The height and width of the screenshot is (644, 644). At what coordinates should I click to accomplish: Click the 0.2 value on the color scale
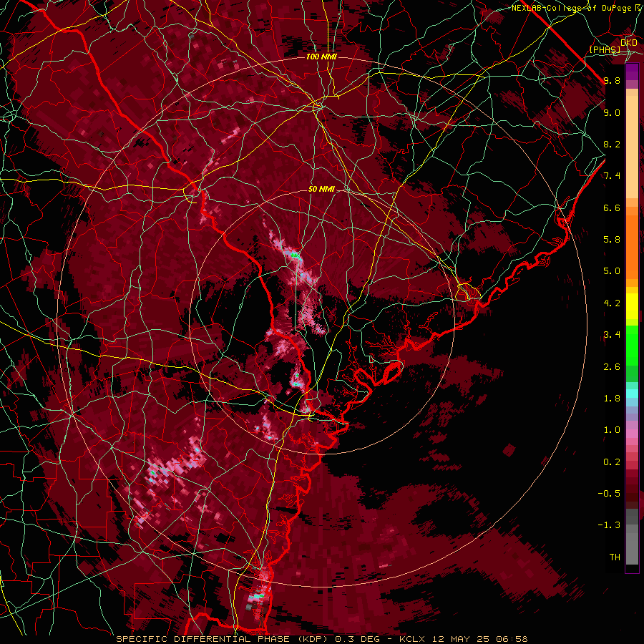(612, 462)
